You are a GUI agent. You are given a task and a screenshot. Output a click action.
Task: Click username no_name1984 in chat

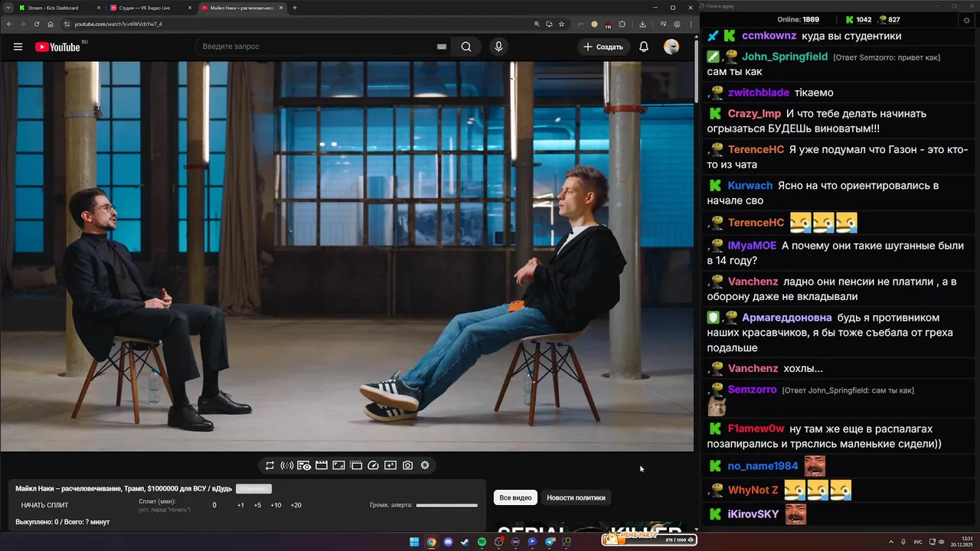763,466
